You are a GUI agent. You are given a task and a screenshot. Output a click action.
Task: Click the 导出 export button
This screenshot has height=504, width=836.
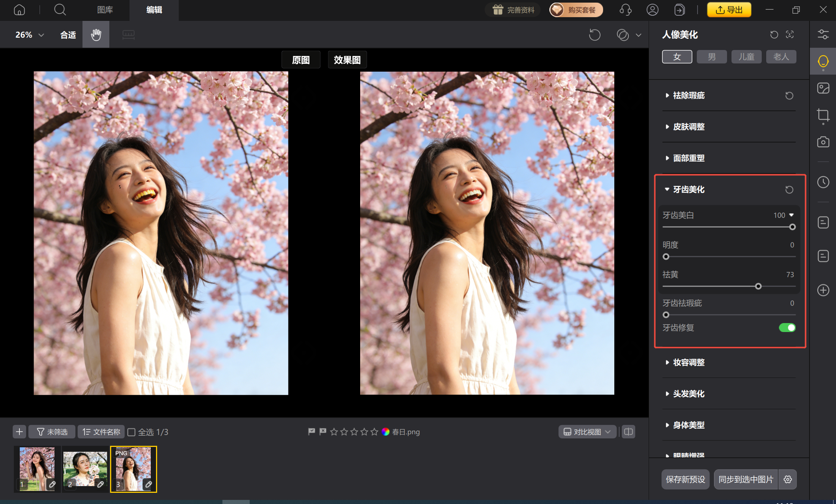point(729,10)
